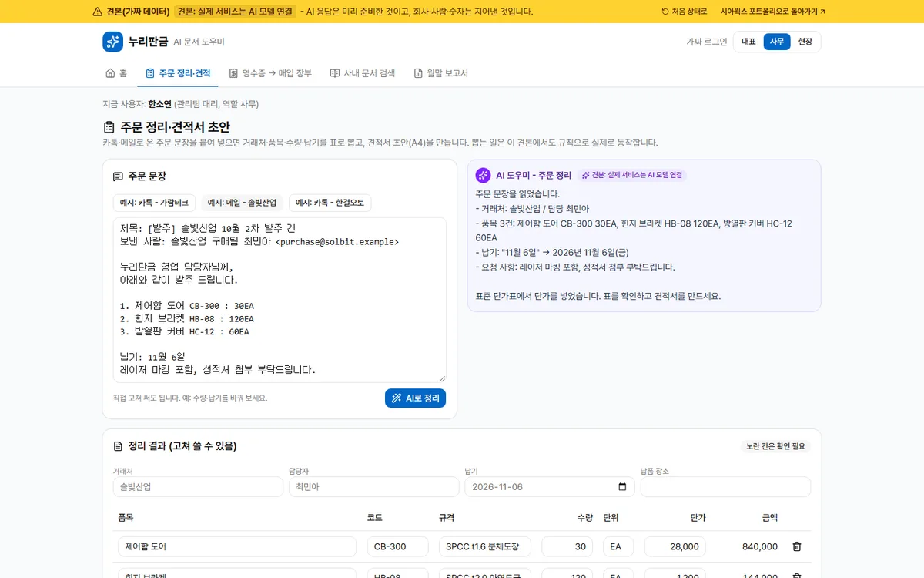Click the 견본: 실제 서비스는 AI 모델 연결 banner badge

(235, 12)
